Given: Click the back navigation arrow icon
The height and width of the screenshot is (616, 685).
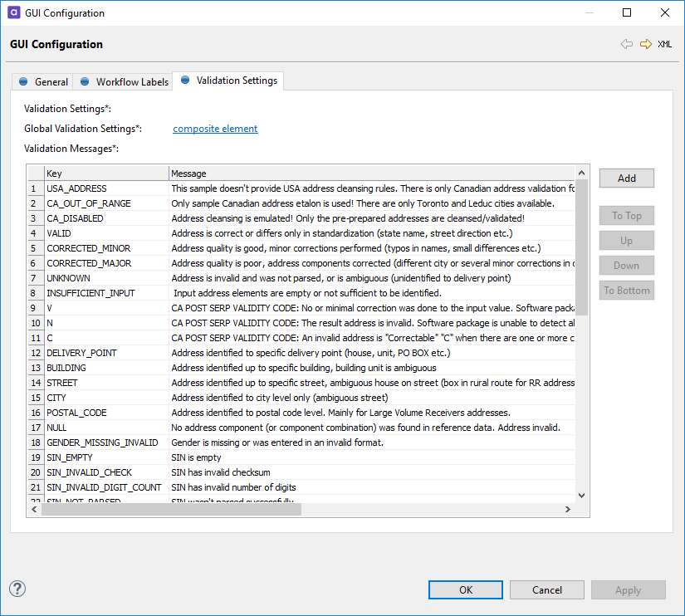Looking at the screenshot, I should pos(628,44).
